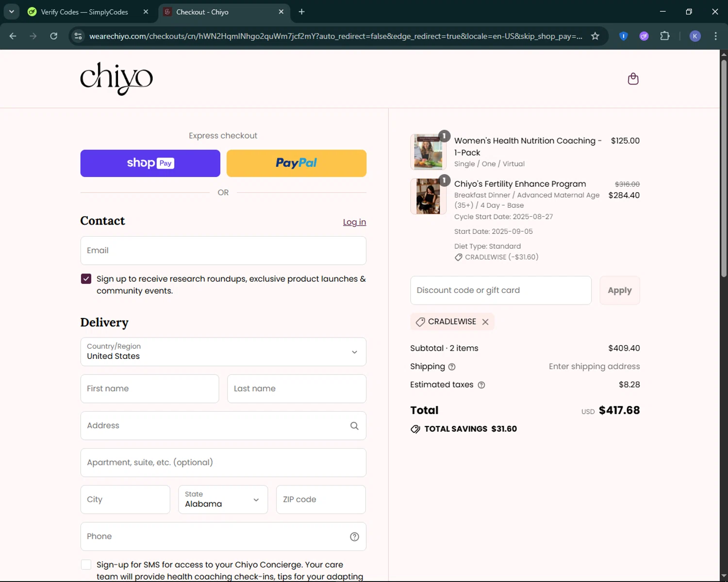Click the Estimated taxes amount $8.28

point(629,385)
